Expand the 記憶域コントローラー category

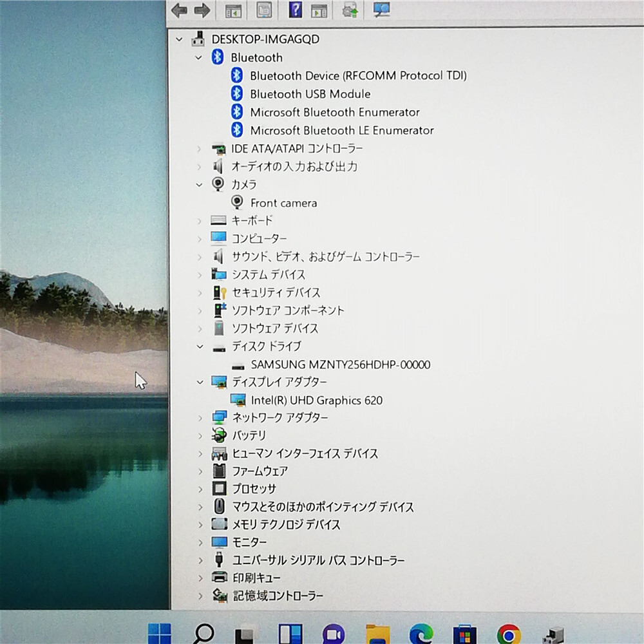coord(200,596)
